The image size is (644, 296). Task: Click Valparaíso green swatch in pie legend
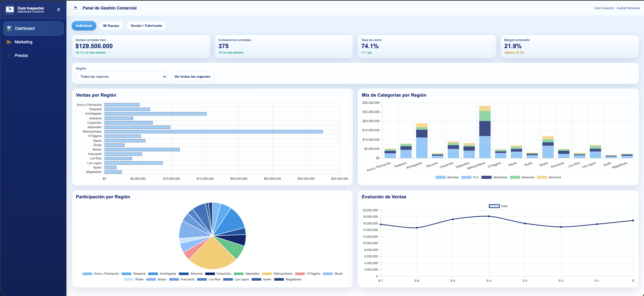click(x=238, y=274)
